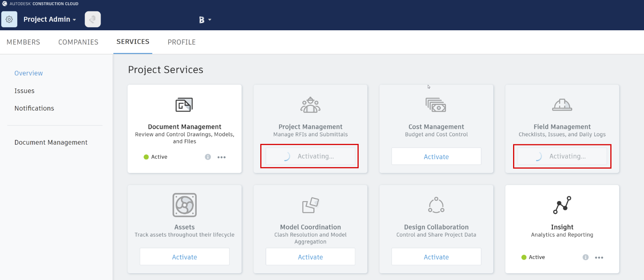
Task: Open the Profile tab
Action: coord(181,42)
